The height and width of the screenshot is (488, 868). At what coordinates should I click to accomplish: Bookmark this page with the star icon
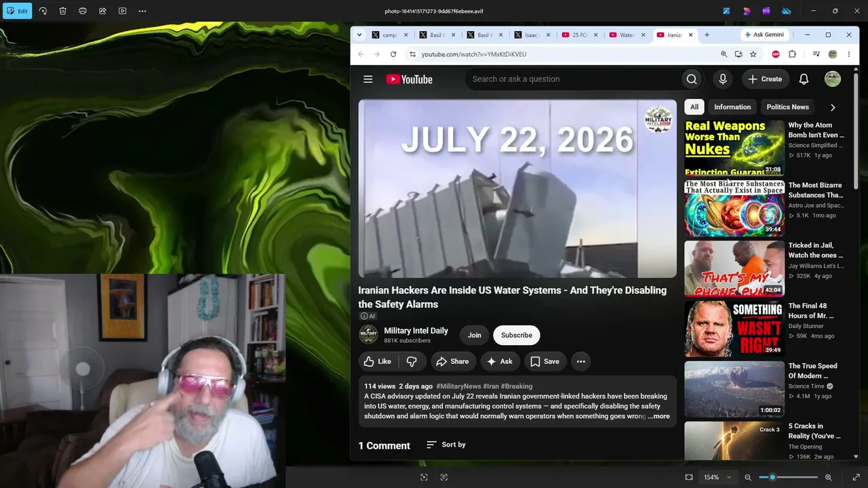753,54
